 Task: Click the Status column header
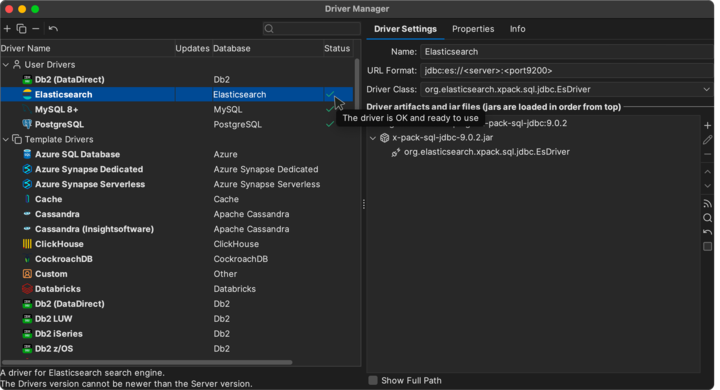tap(337, 48)
